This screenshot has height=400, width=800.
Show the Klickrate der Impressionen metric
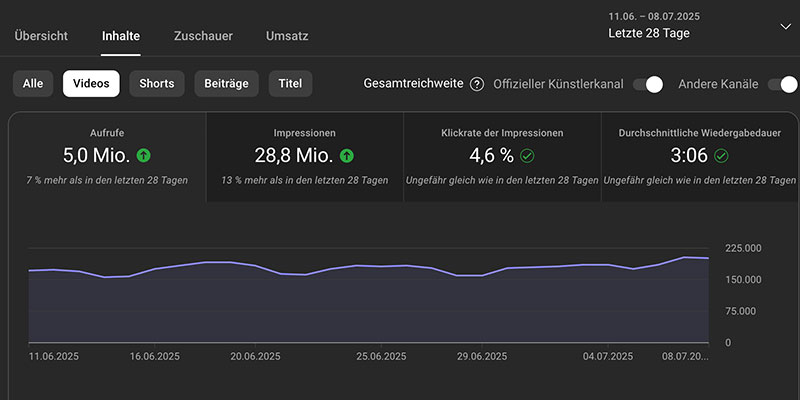click(502, 156)
